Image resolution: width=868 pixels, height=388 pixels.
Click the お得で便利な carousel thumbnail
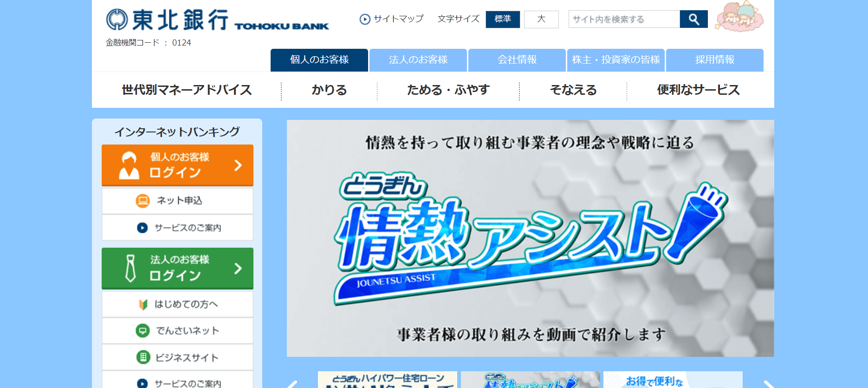click(x=673, y=380)
